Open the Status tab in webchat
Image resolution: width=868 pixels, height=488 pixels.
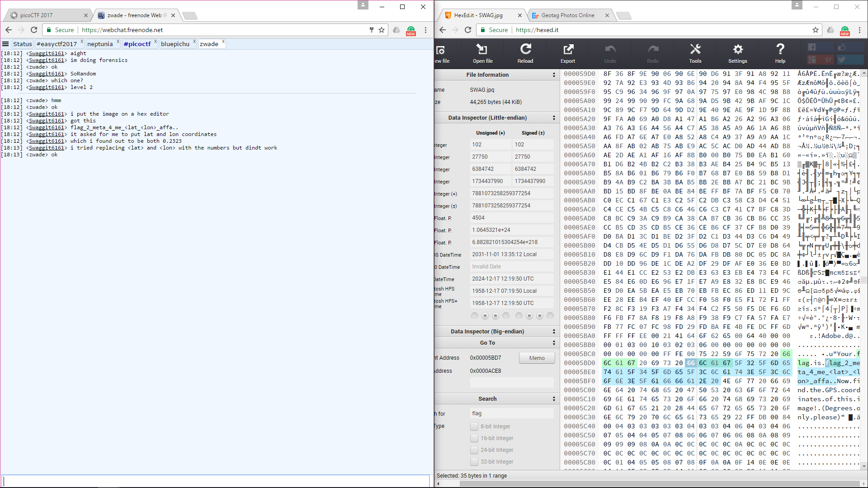pyautogui.click(x=22, y=44)
